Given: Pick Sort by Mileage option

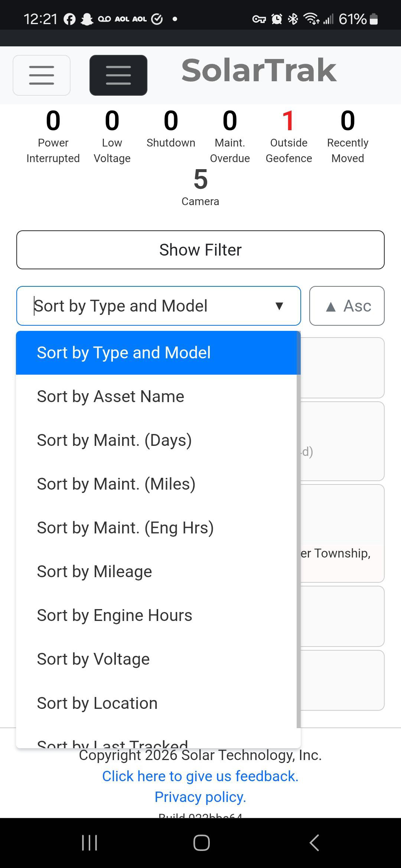Looking at the screenshot, I should click(x=94, y=572).
